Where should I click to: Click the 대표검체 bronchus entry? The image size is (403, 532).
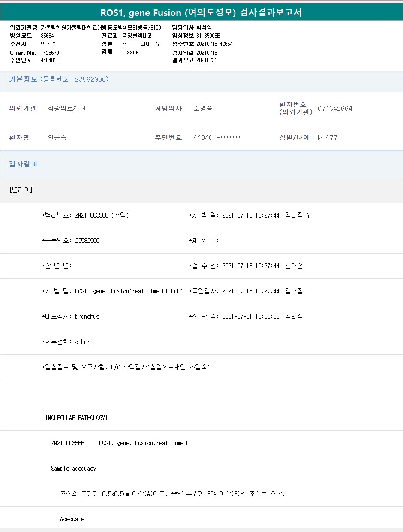pos(87,317)
